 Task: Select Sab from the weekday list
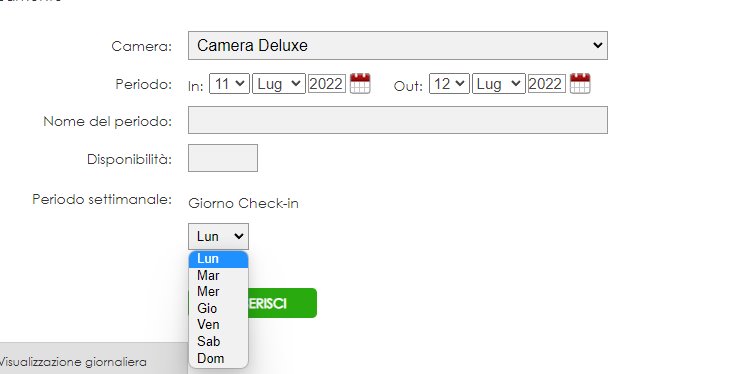pos(218,341)
